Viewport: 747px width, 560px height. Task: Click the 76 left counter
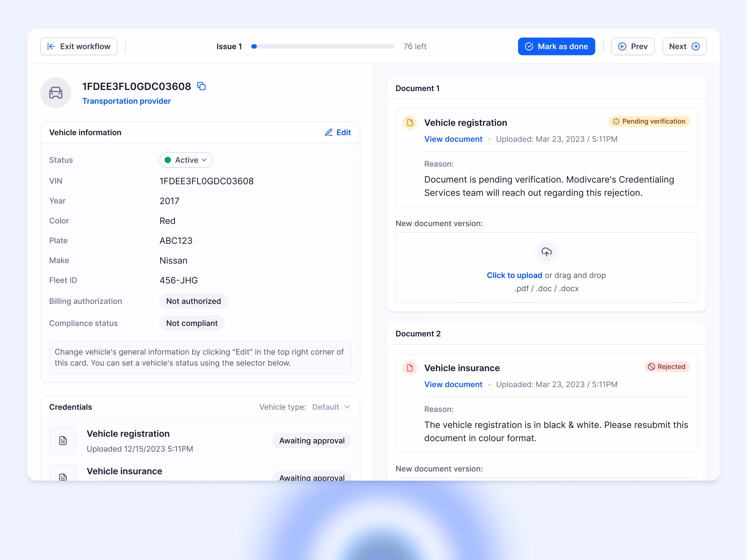click(x=415, y=46)
